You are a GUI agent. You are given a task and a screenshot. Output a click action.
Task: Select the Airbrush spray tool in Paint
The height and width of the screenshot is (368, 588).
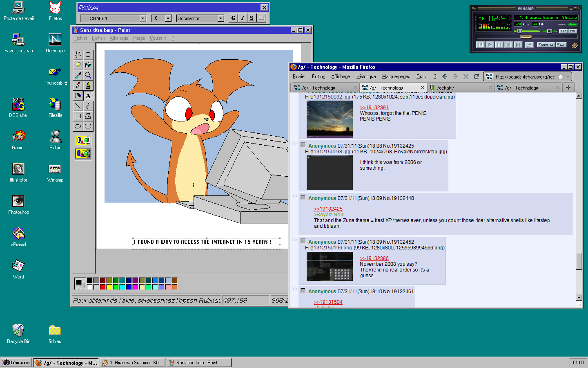pyautogui.click(x=78, y=96)
